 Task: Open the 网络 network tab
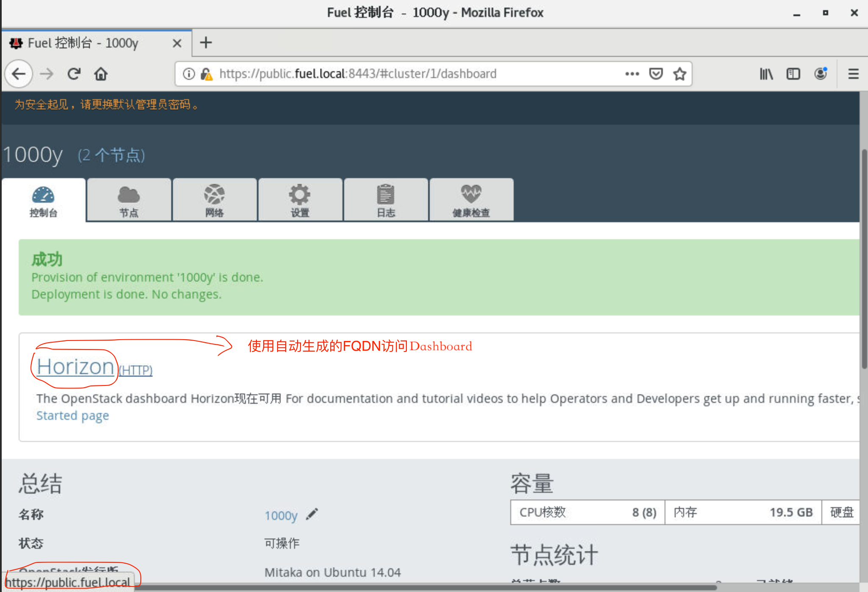tap(214, 200)
